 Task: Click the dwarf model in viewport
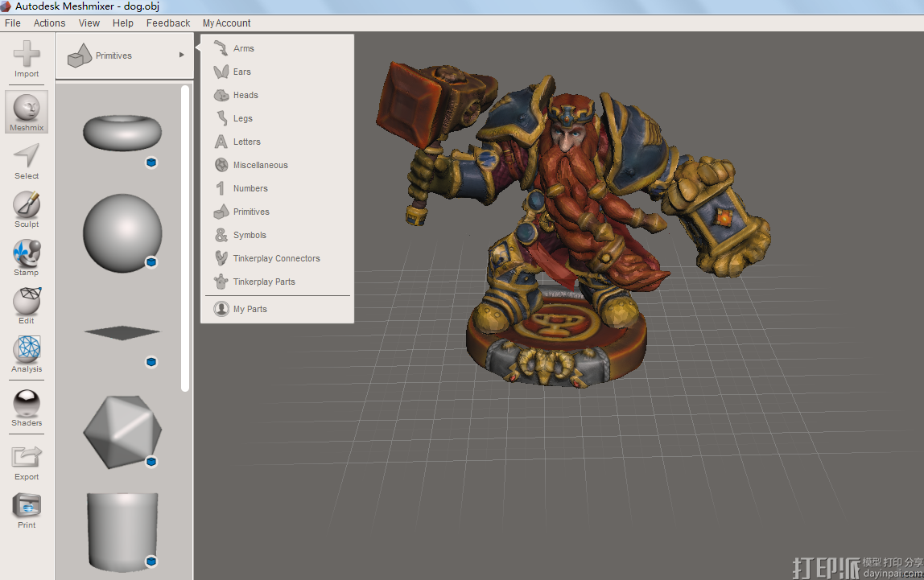tap(571, 224)
